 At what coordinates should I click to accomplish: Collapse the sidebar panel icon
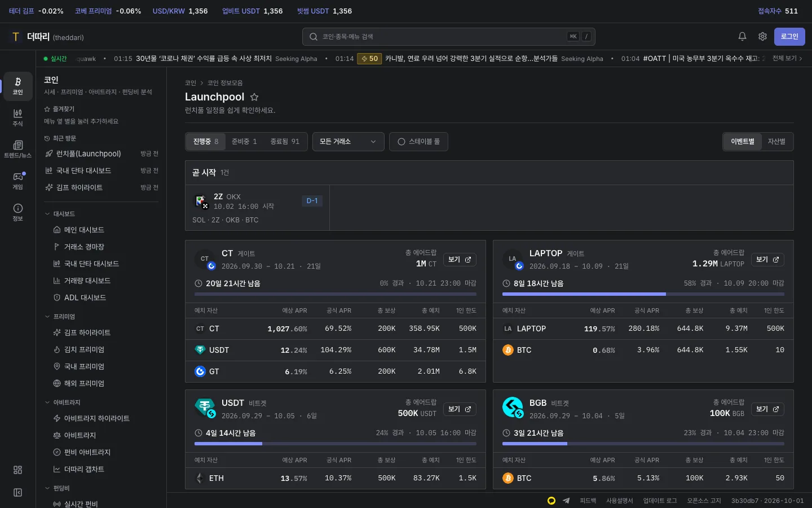pos(18,493)
